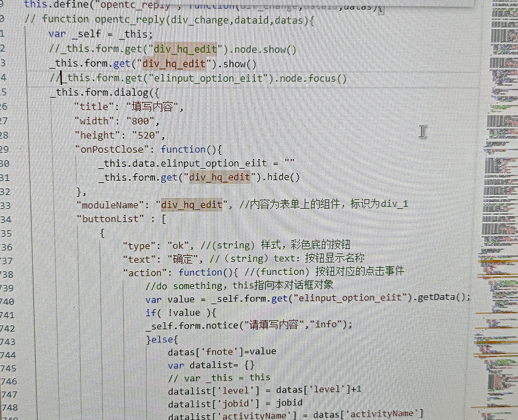518x420 pixels.
Task: Click line number 741 in the gutter
Action: pyautogui.click(x=7, y=315)
